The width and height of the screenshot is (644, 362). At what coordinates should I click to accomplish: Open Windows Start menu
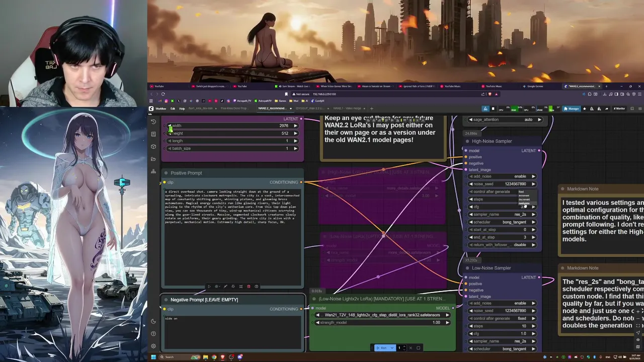[153, 357]
